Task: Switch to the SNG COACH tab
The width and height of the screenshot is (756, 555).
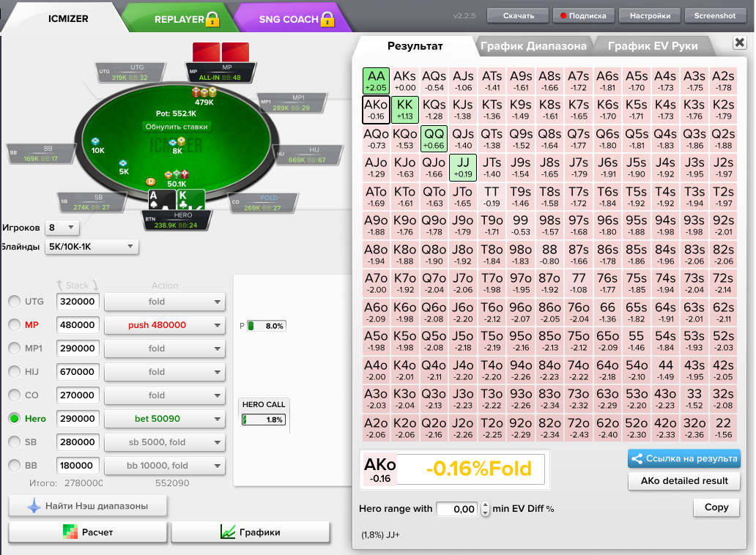Action: coord(289,19)
